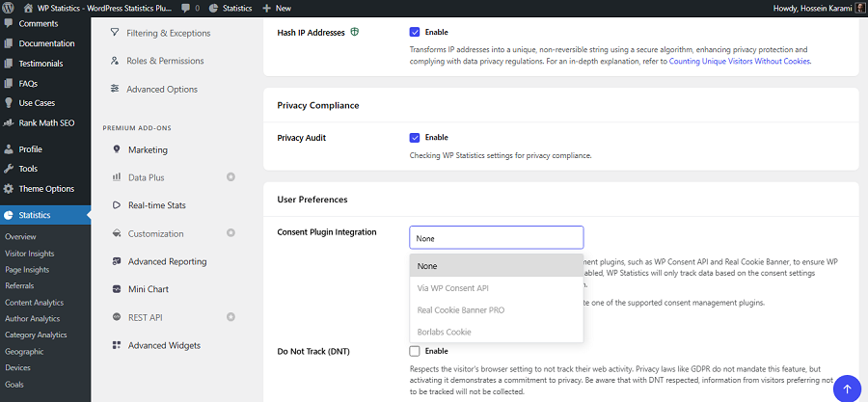
Task: Click the scroll-to-top arrow button
Action: pyautogui.click(x=847, y=389)
